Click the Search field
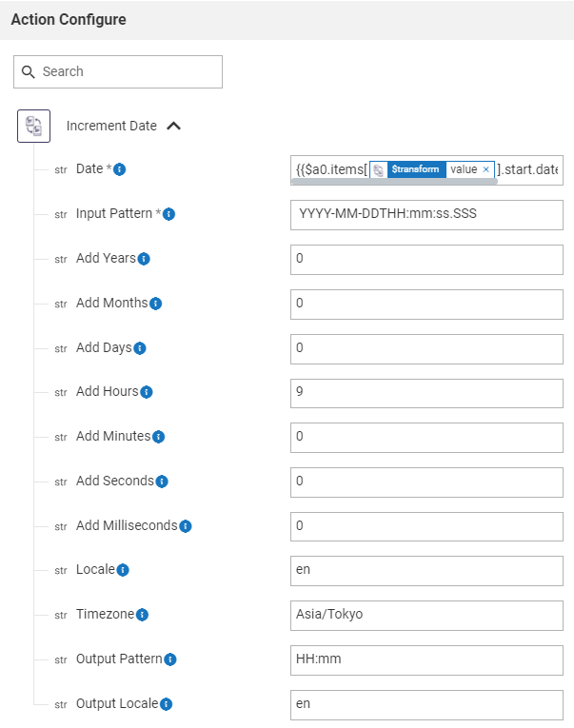The image size is (574, 728). pos(118,71)
